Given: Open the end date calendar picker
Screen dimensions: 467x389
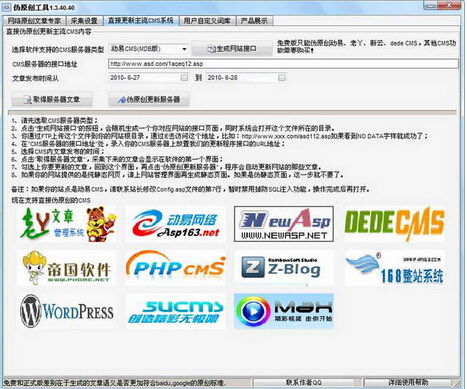Looking at the screenshot, I should point(282,78).
